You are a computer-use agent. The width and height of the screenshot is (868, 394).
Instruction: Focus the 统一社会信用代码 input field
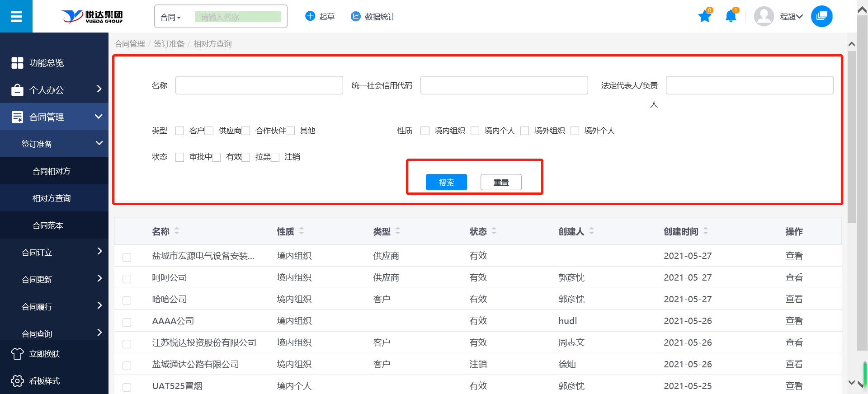pyautogui.click(x=504, y=85)
